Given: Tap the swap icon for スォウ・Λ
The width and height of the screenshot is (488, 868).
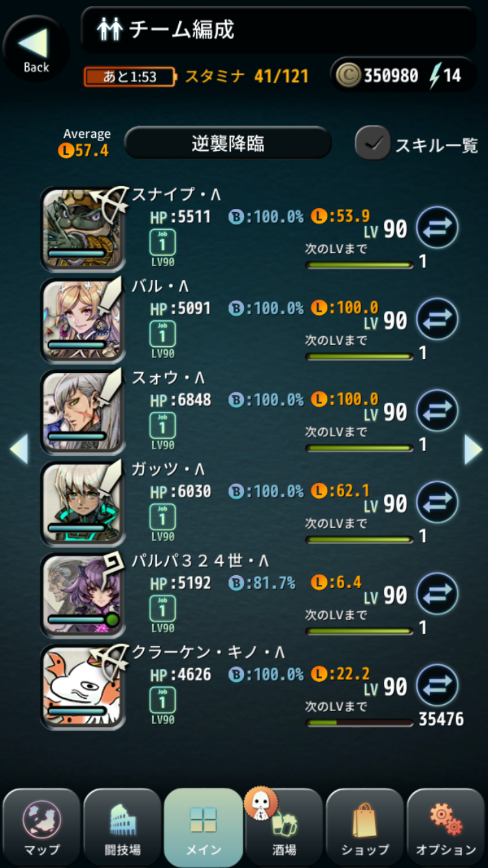Looking at the screenshot, I should (437, 411).
